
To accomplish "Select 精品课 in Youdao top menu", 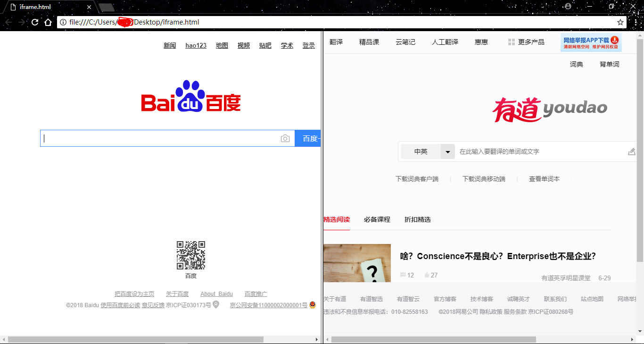I will pos(369,42).
